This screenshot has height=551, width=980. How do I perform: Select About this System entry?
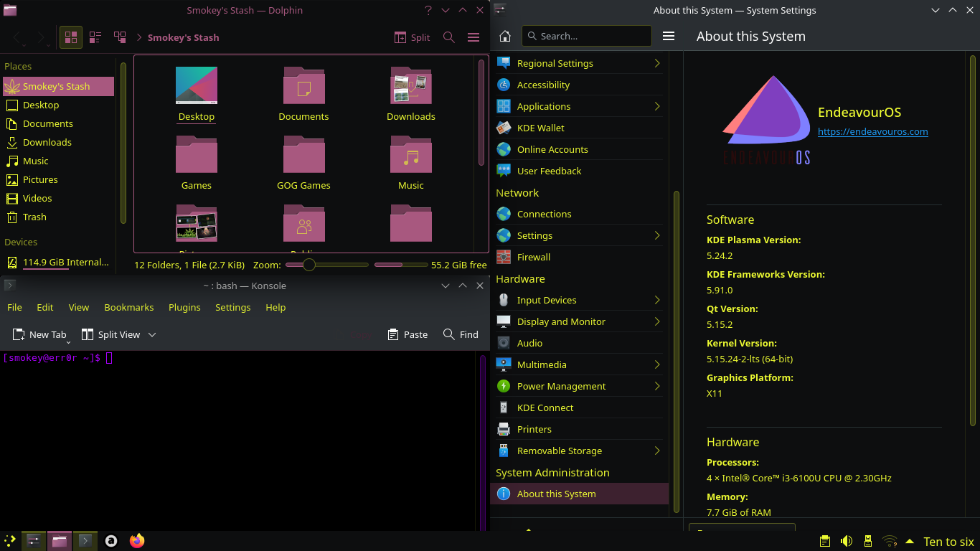[579, 494]
